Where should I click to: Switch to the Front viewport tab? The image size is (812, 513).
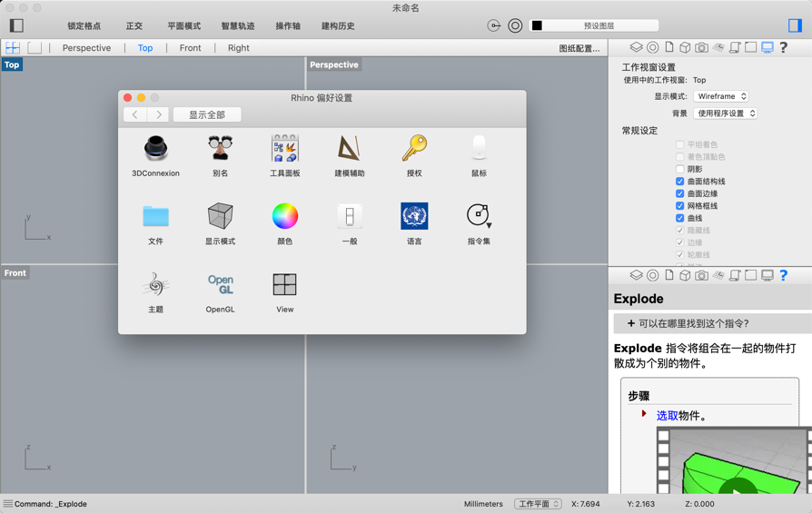coord(190,47)
